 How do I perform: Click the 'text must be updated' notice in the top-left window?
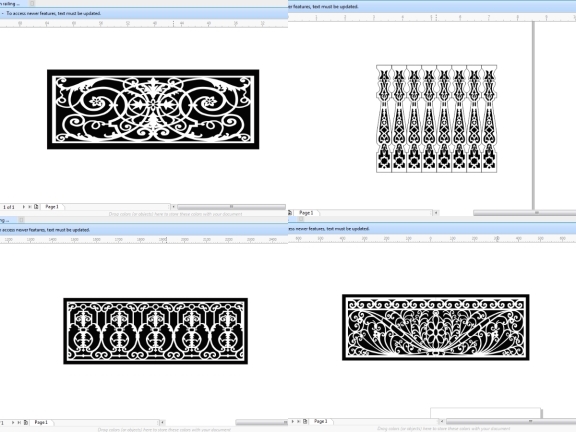pyautogui.click(x=54, y=13)
